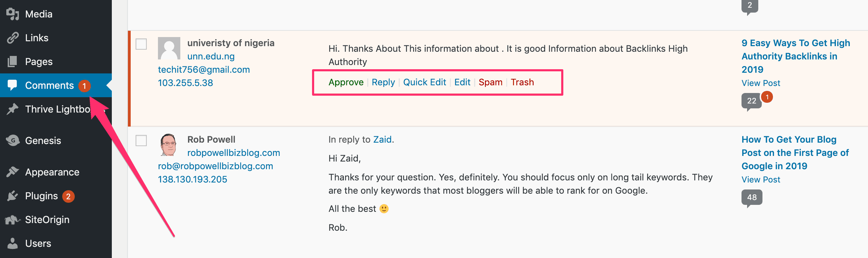The height and width of the screenshot is (258, 868).
Task: Open Quick Edit for the pending comment
Action: click(x=424, y=82)
